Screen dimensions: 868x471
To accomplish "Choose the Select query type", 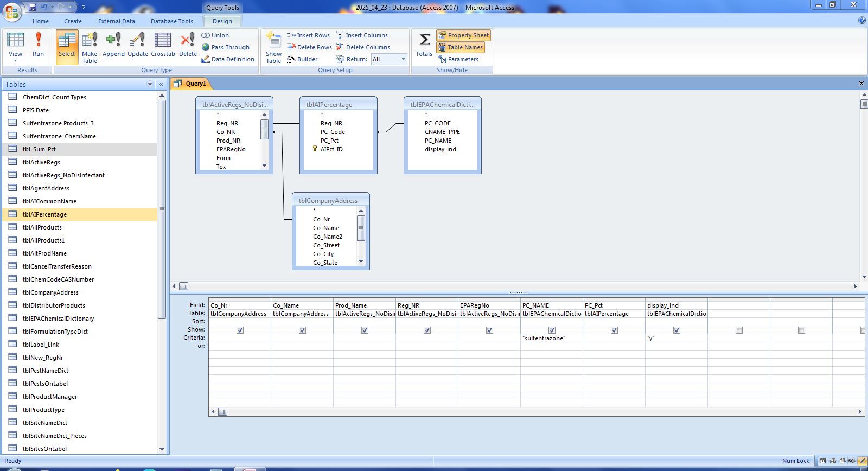I will pos(67,47).
